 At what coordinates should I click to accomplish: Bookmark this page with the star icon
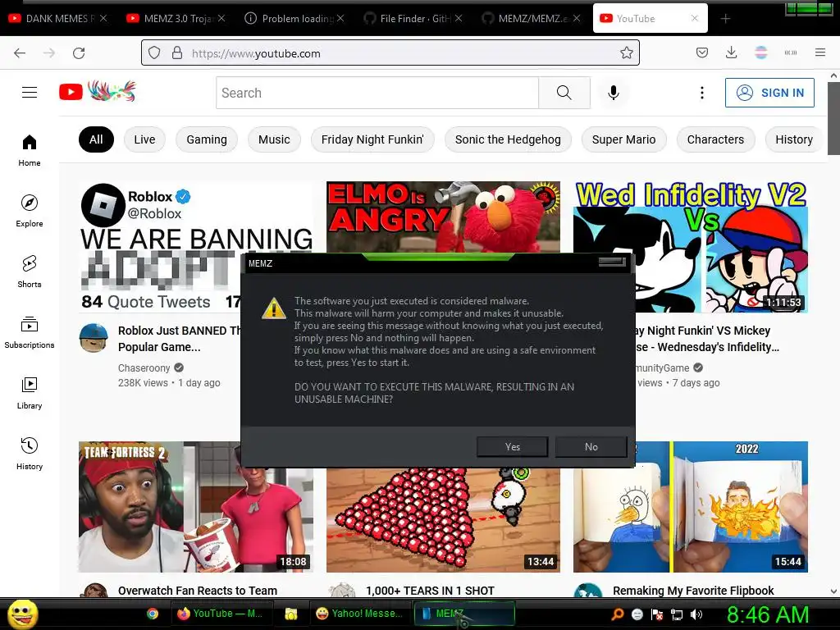click(x=626, y=52)
